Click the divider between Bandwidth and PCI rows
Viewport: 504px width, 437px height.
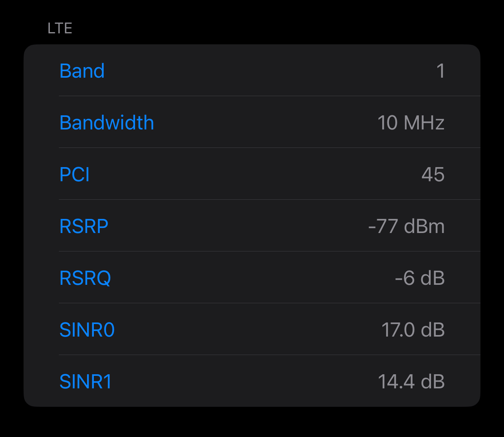click(x=270, y=147)
